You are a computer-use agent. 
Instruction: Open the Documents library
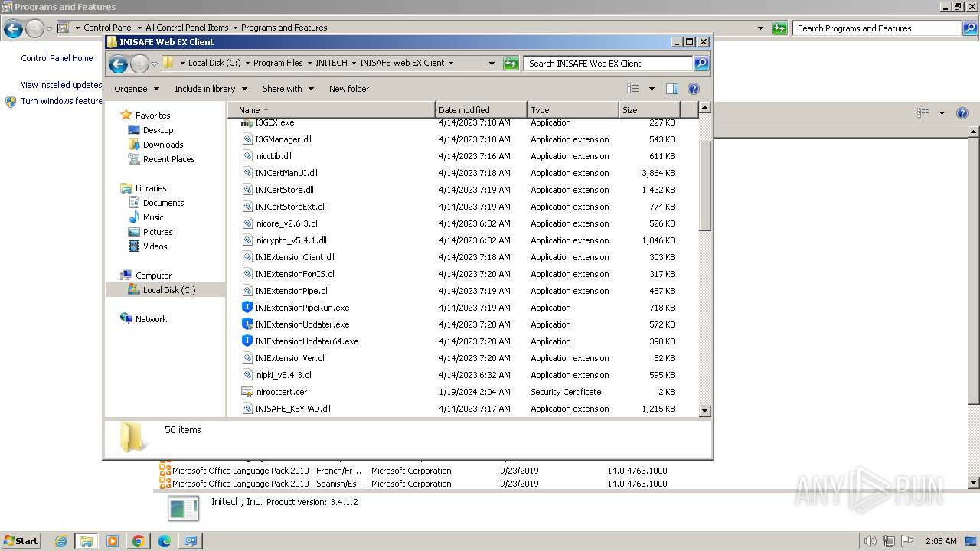[163, 203]
